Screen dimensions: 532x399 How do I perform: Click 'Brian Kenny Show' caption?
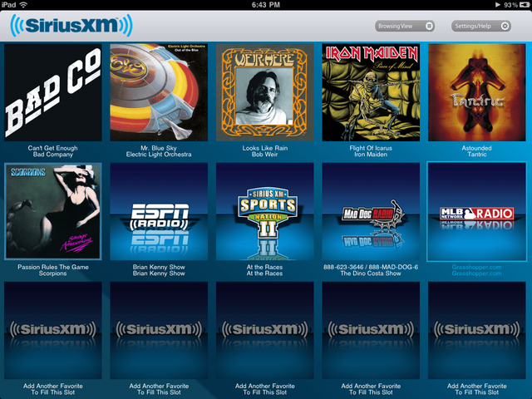coord(159,270)
